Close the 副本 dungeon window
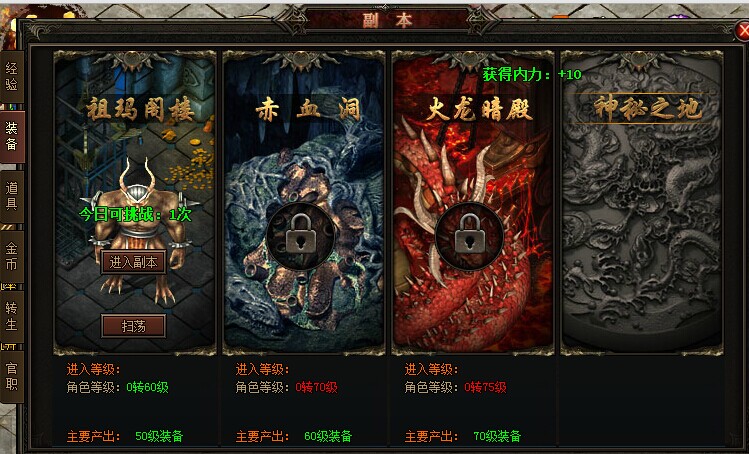The height and width of the screenshot is (454, 749). [x=742, y=32]
